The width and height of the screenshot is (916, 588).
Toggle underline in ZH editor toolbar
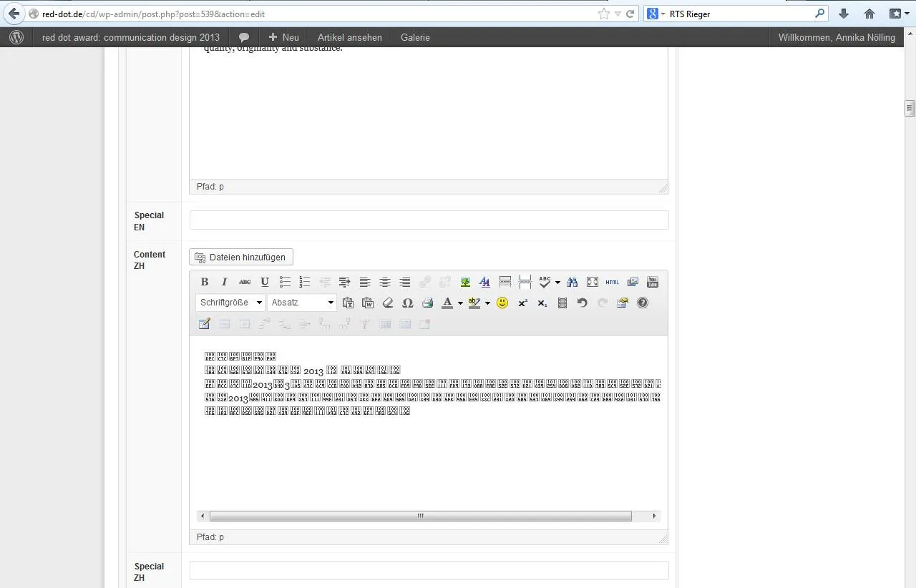pyautogui.click(x=265, y=282)
